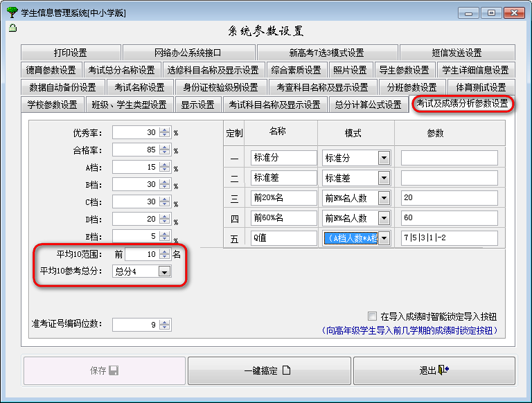Click the lock icon at top left
Image resolution: width=532 pixels, height=403 pixels.
(x=12, y=28)
